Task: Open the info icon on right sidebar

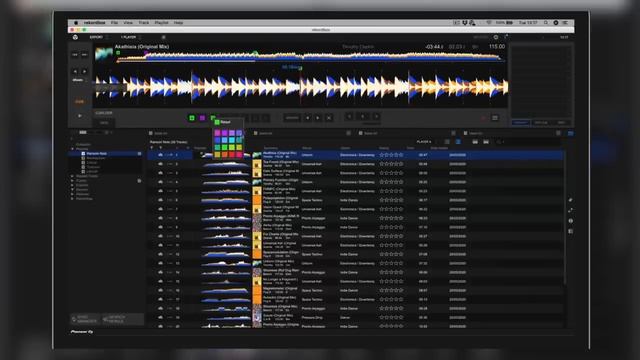Action: point(570,221)
